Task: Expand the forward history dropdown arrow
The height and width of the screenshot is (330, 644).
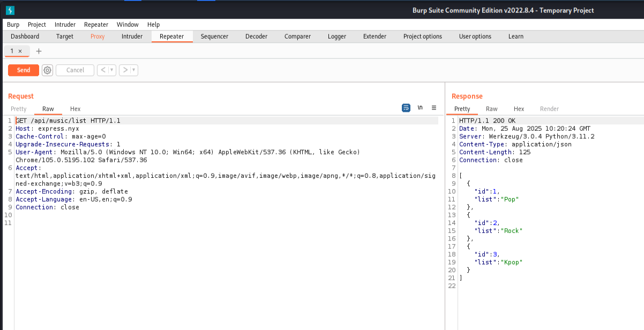Action: [134, 70]
